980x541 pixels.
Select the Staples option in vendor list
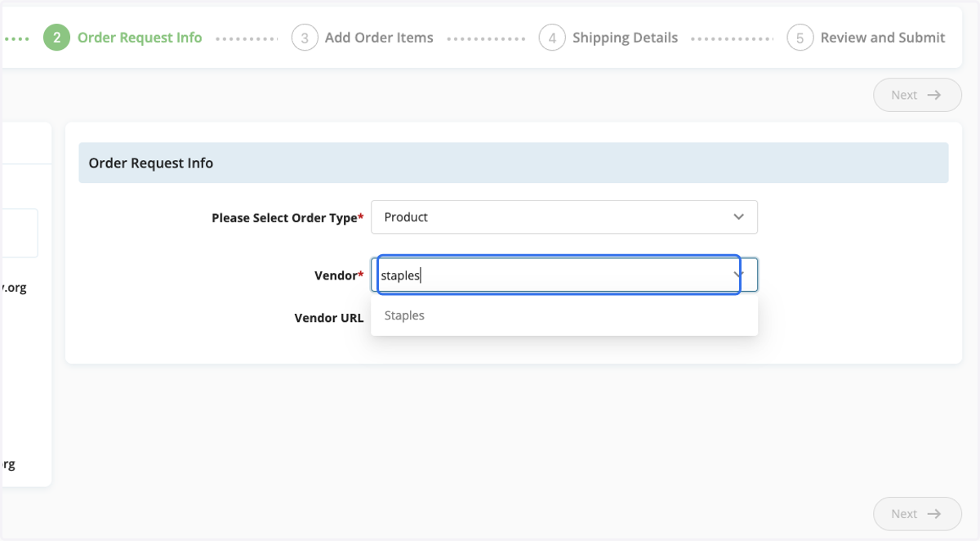pyautogui.click(x=564, y=315)
